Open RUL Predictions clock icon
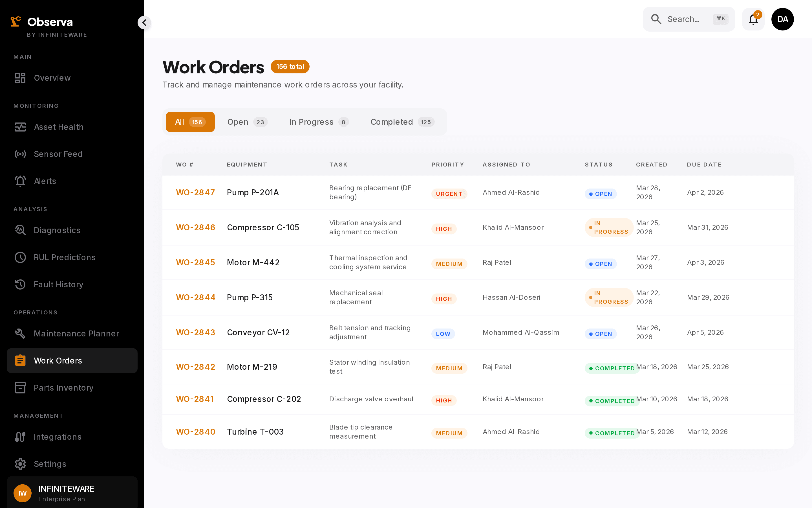 [20, 257]
